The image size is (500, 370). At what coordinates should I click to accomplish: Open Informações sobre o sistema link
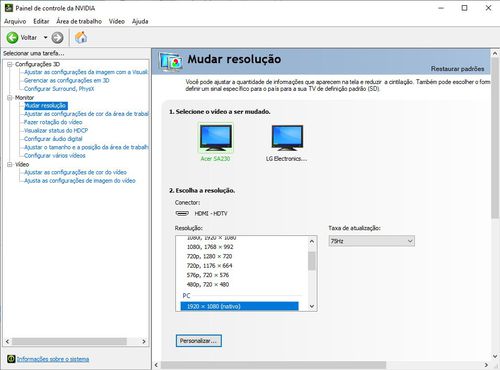click(x=53, y=359)
